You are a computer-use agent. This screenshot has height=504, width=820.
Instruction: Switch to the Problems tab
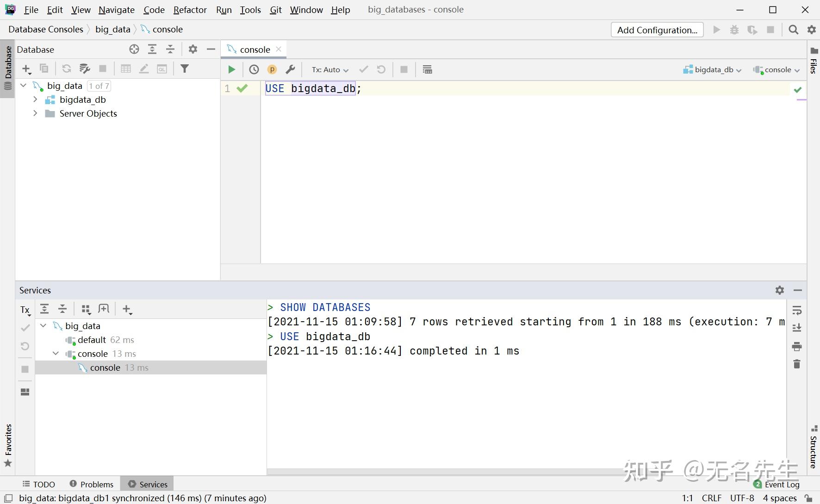pyautogui.click(x=92, y=484)
